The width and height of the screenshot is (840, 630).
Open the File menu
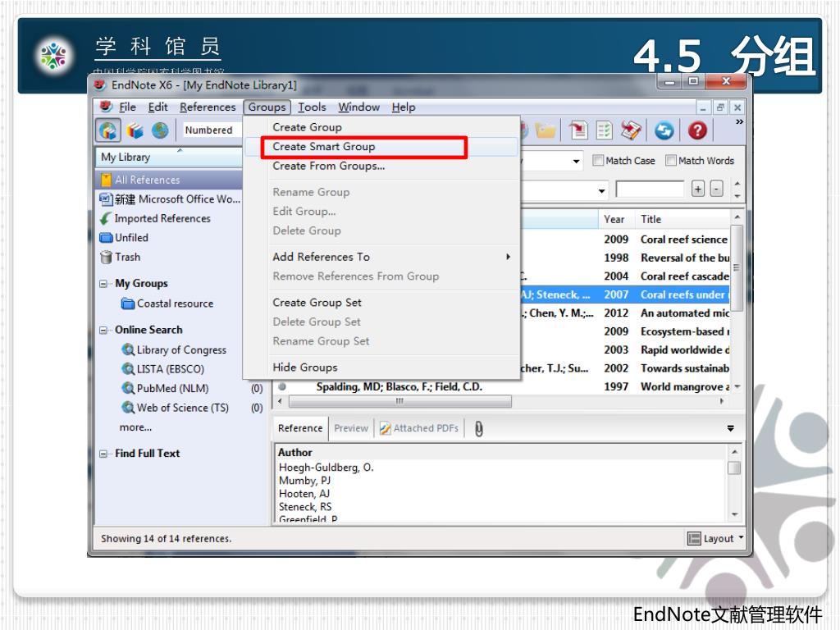coord(127,107)
